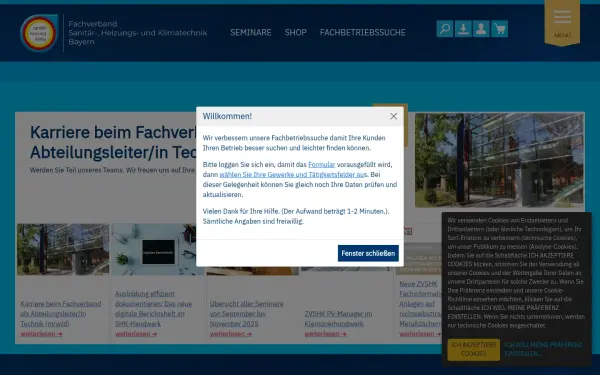Screen dimensions: 600x375
Task: Click the Karriere beim Fachverband headline
Action: pyautogui.click(x=113, y=142)
